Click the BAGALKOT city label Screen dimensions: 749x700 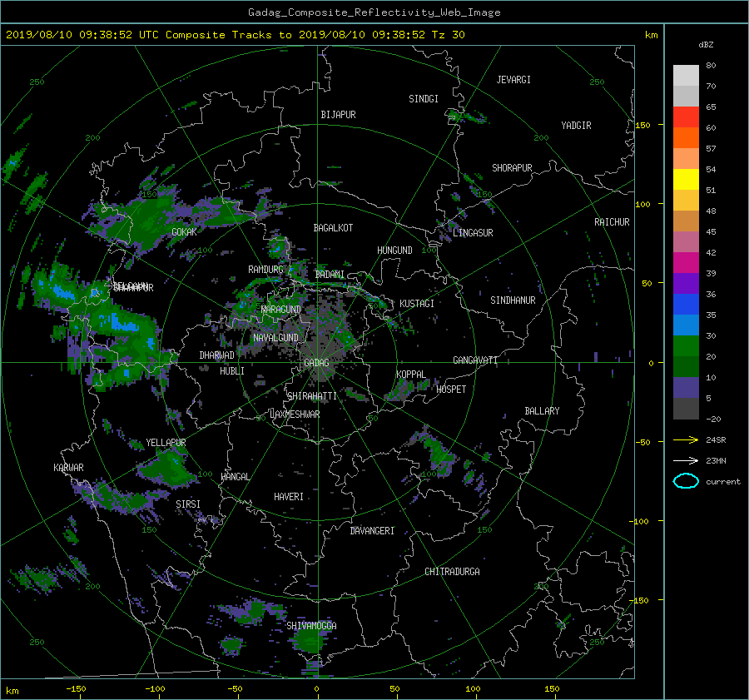333,228
